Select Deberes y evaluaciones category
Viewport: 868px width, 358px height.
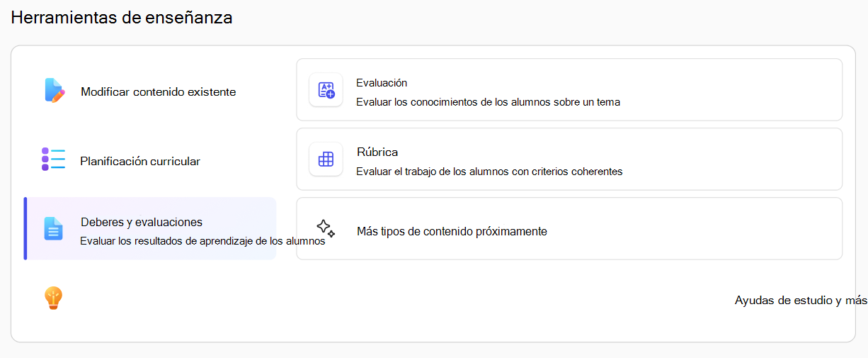click(150, 229)
